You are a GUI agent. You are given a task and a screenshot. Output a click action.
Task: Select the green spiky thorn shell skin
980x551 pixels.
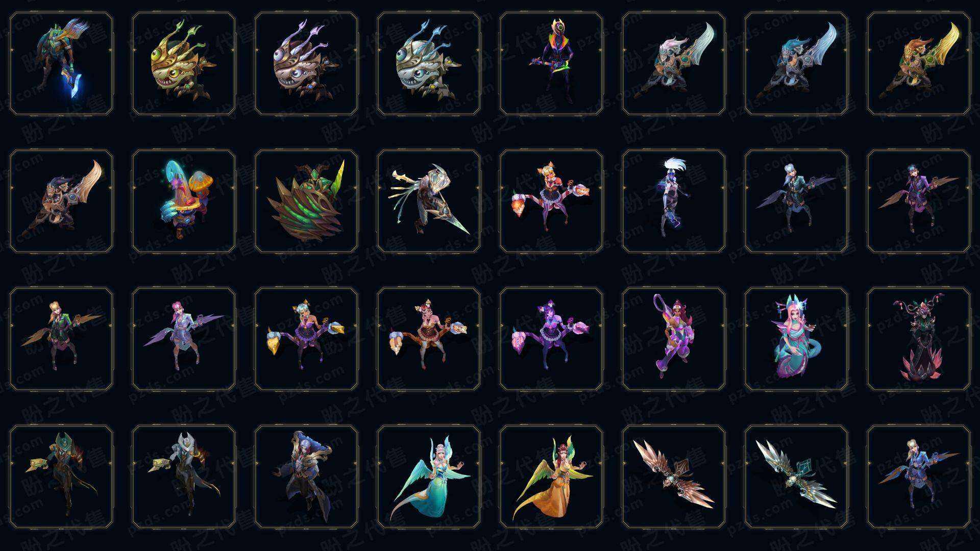pos(306,201)
